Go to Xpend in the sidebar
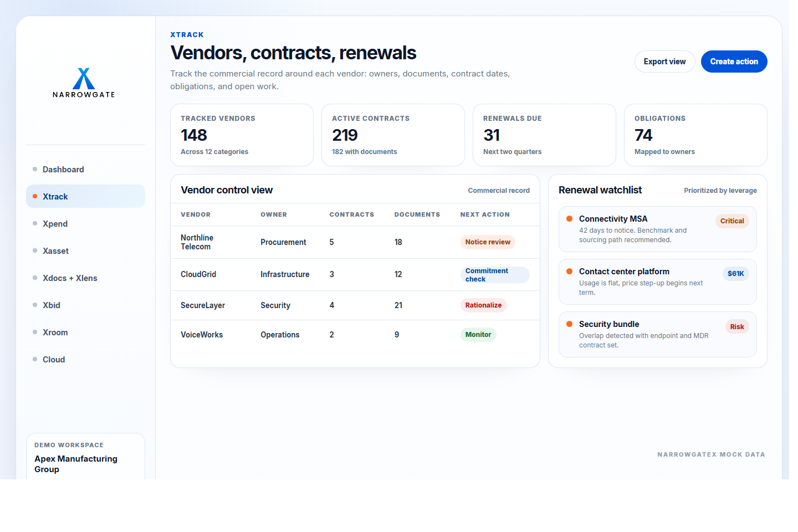 (85, 224)
